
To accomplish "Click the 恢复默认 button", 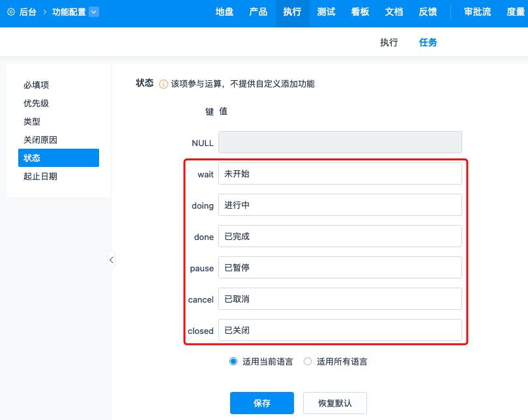I will 335,403.
